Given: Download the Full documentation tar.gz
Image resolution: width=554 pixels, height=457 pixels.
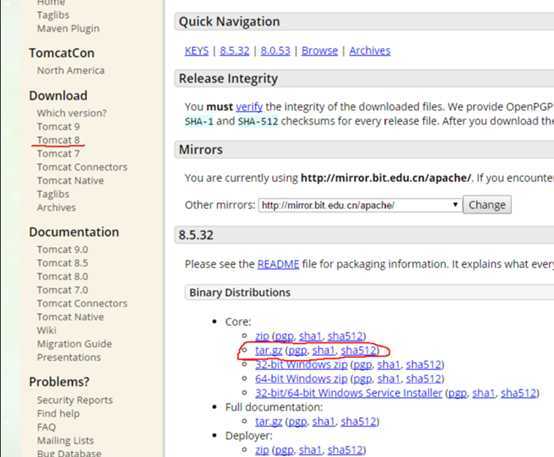Looking at the screenshot, I should (x=269, y=421).
